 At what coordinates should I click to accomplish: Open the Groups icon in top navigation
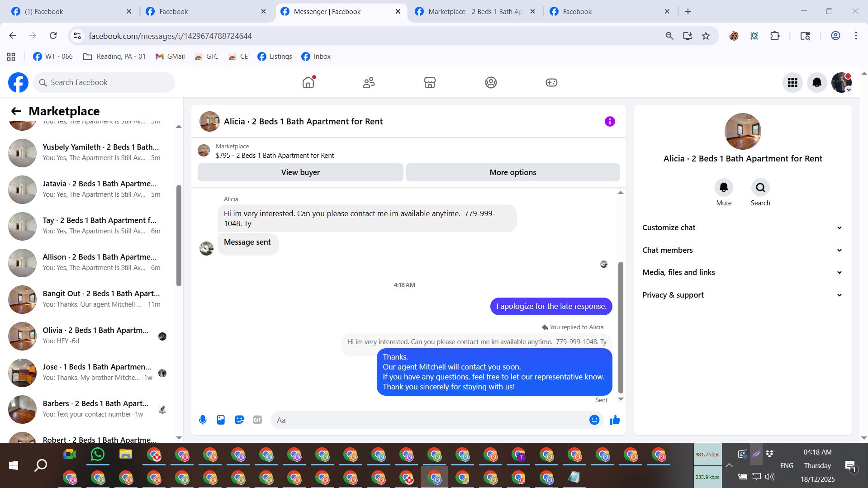(491, 82)
